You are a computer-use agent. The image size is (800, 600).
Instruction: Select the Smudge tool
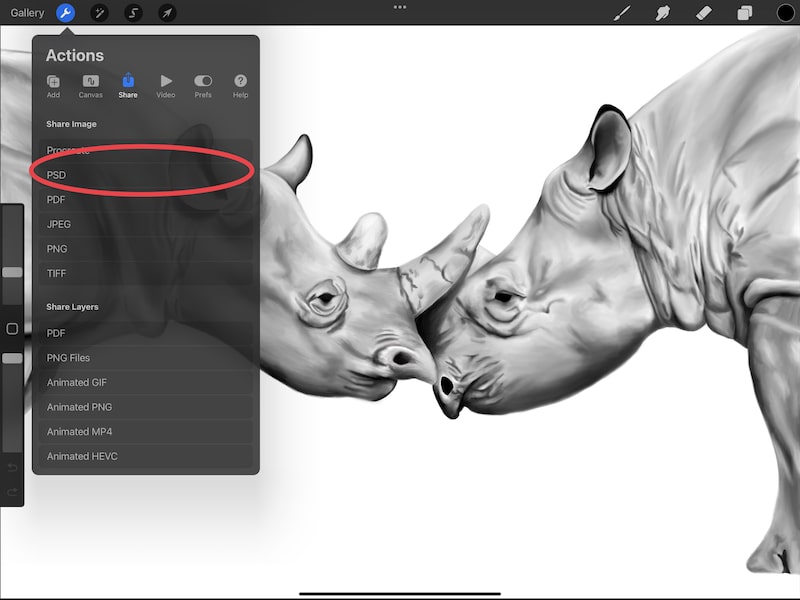(663, 13)
